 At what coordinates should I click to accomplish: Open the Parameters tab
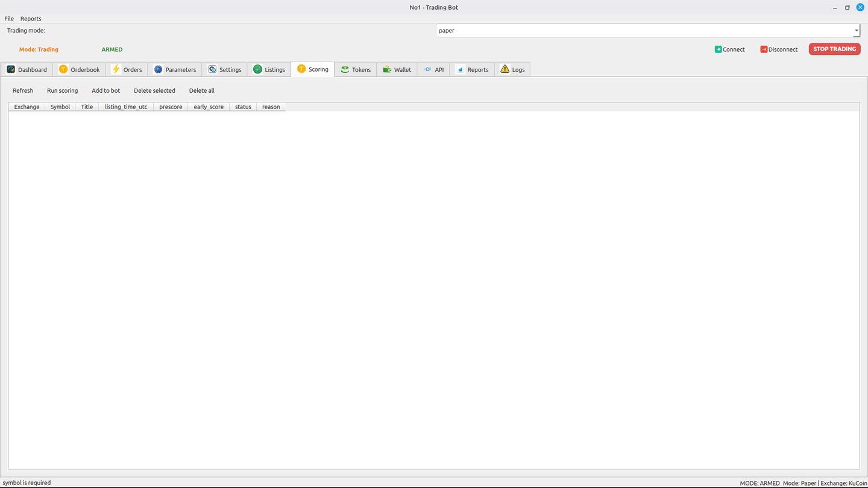175,69
